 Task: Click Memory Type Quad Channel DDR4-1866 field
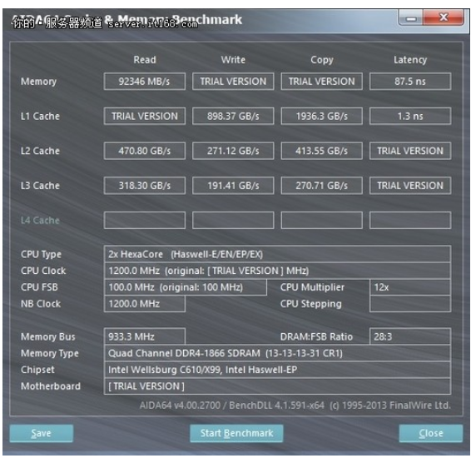point(277,353)
